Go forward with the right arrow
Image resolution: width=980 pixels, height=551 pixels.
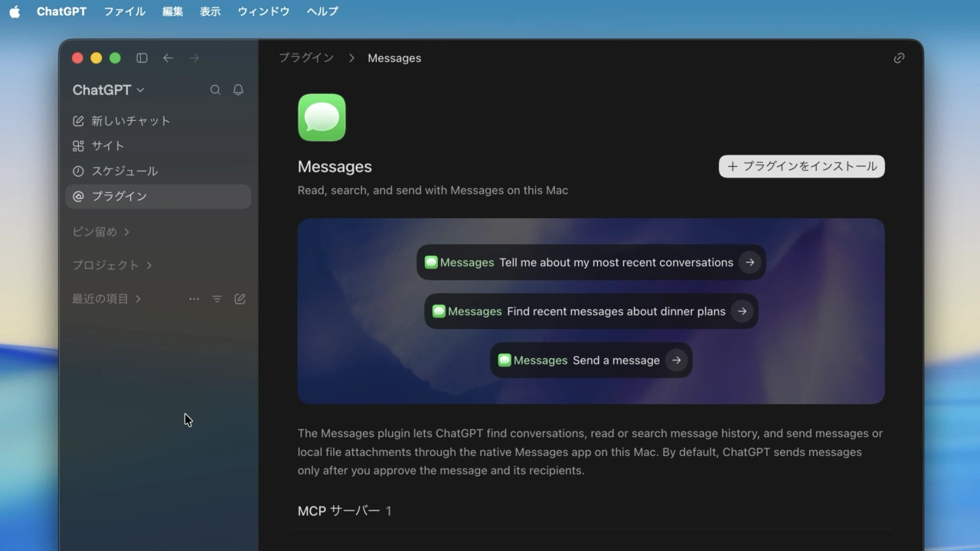click(194, 58)
